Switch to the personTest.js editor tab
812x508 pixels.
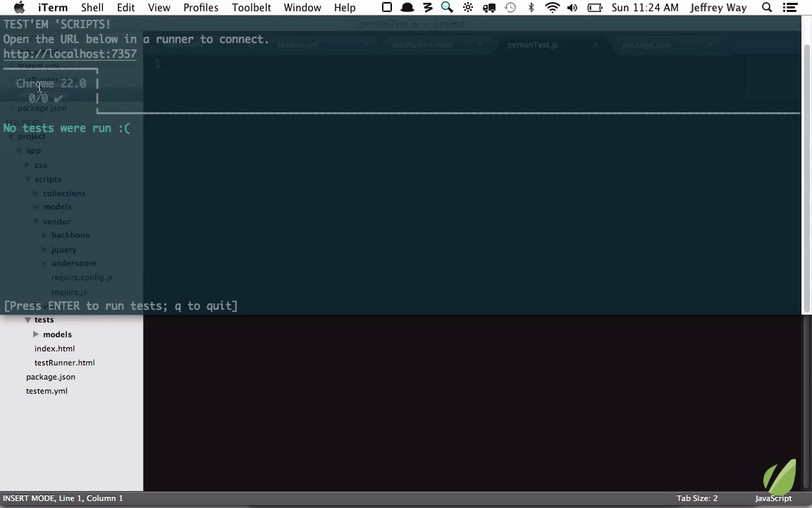click(532, 44)
